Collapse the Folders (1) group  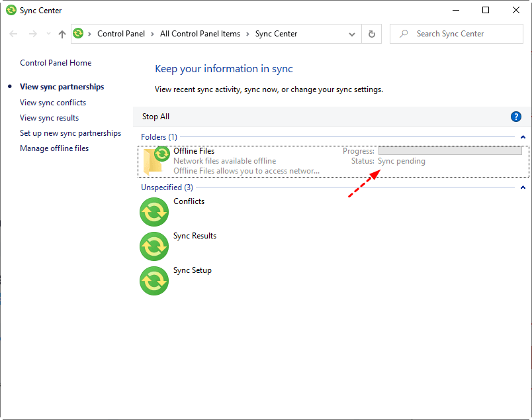(523, 137)
